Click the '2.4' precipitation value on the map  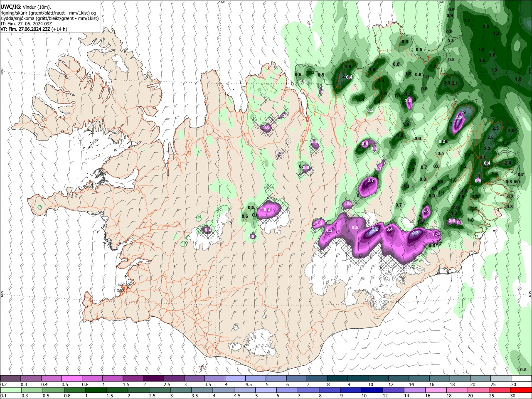508,163
